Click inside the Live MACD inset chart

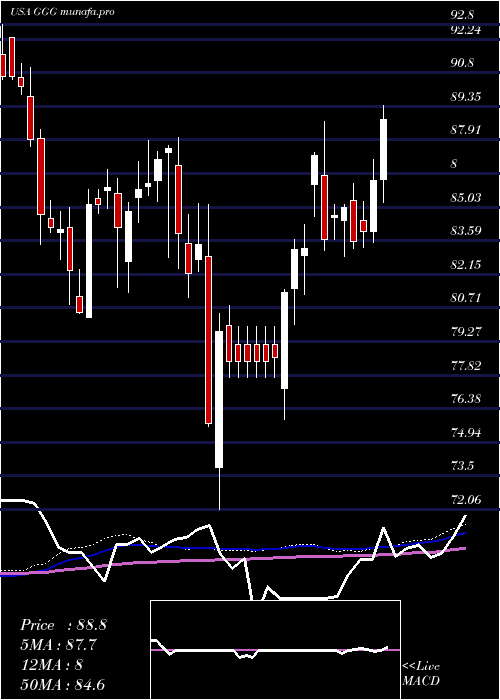(x=275, y=650)
